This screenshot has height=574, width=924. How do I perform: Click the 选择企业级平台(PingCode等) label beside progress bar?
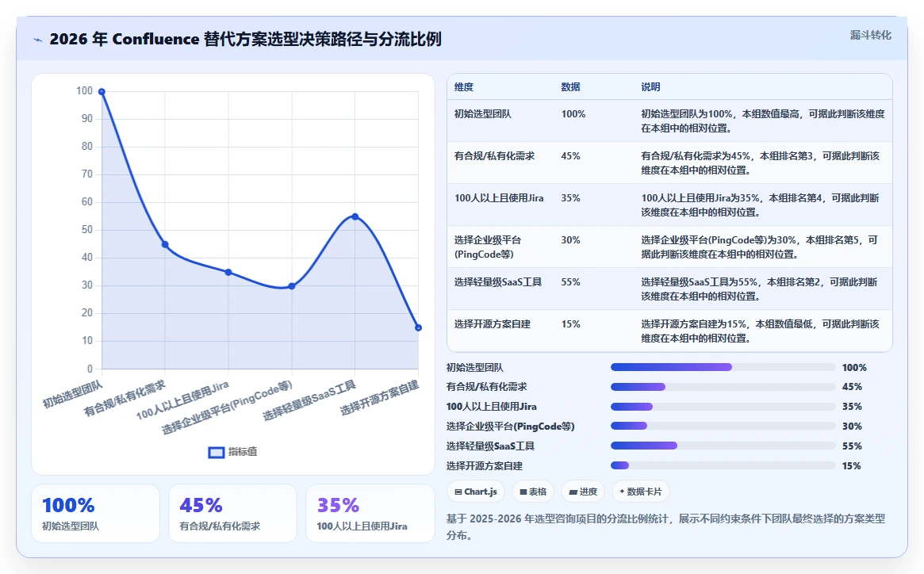click(510, 426)
